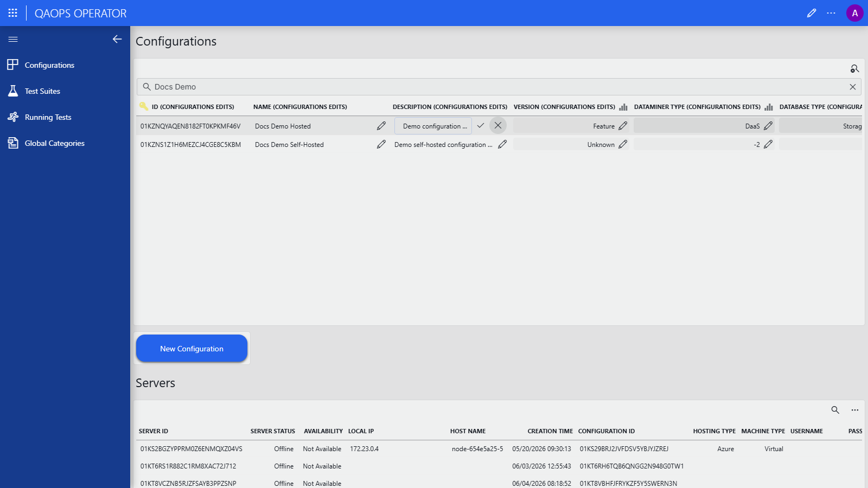
Task: Select server 01KT8VCZNB5RJZFSAYB3PPZSNP
Action: tap(188, 484)
